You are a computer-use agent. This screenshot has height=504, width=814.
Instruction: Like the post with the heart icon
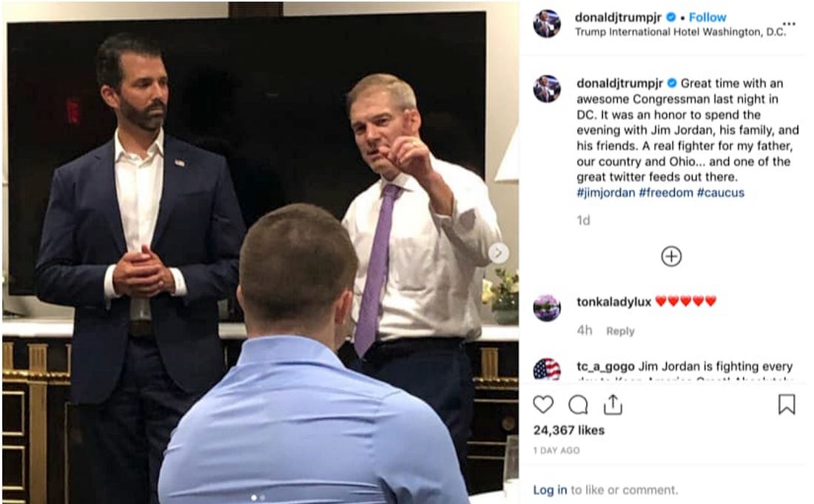coord(543,404)
